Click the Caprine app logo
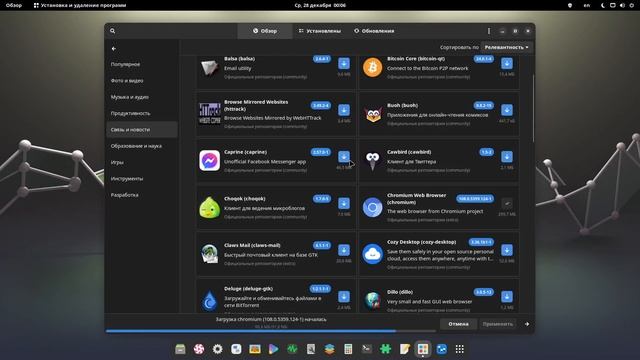This screenshot has height=360, width=640. click(209, 160)
